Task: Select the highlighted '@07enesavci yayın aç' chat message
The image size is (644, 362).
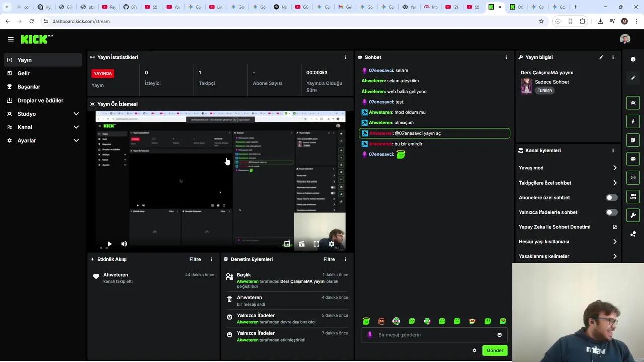Action: [434, 133]
